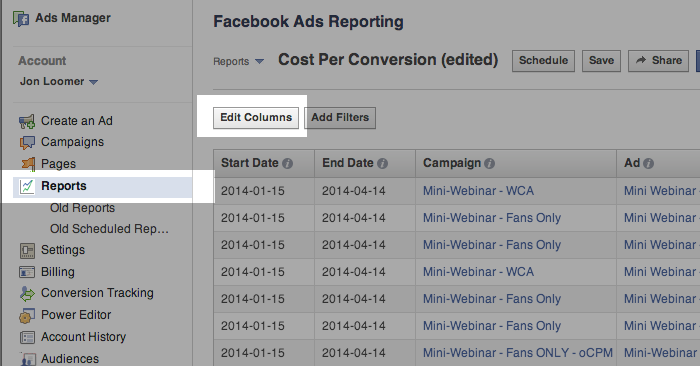Open Old Reports sub-item
The width and height of the screenshot is (700, 366).
pyautogui.click(x=83, y=208)
